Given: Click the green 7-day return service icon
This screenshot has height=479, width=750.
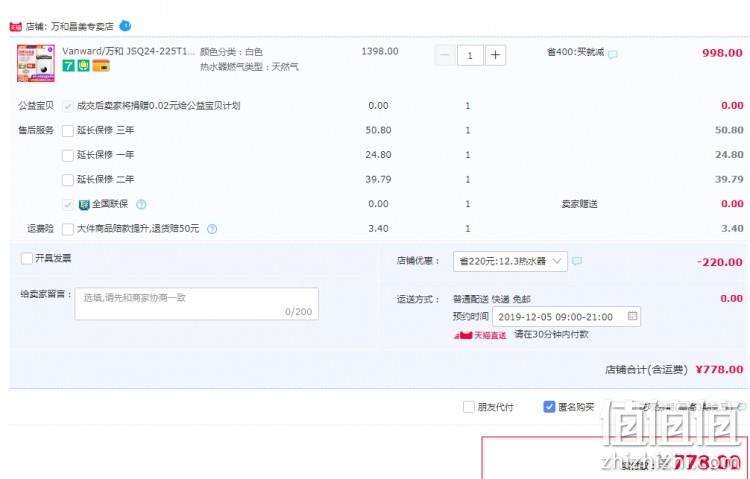Looking at the screenshot, I should pyautogui.click(x=68, y=66).
